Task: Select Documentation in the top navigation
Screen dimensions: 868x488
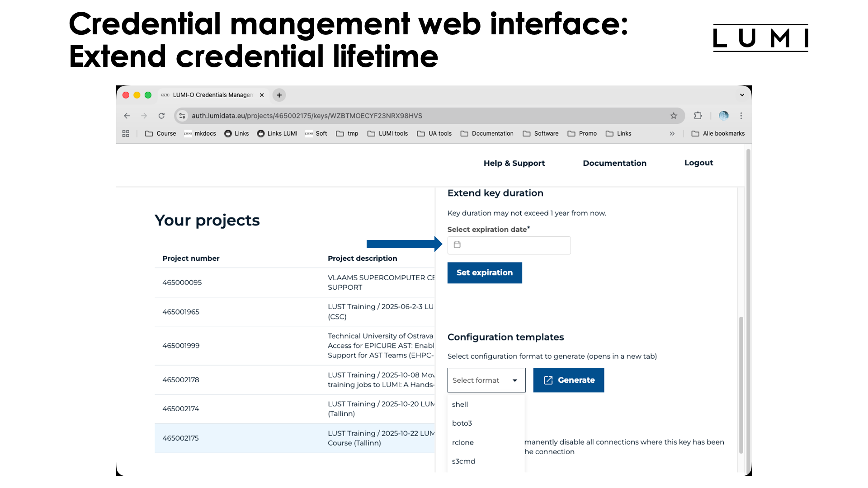Action: pyautogui.click(x=614, y=163)
